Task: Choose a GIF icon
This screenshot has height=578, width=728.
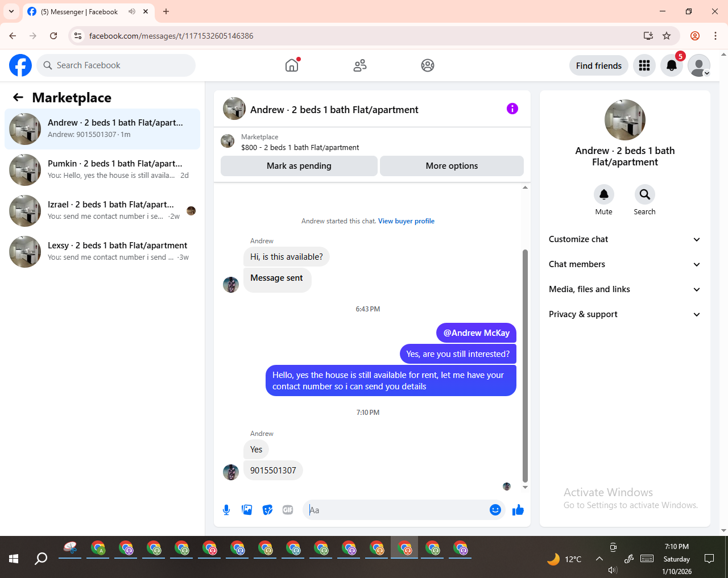Action: (288, 510)
